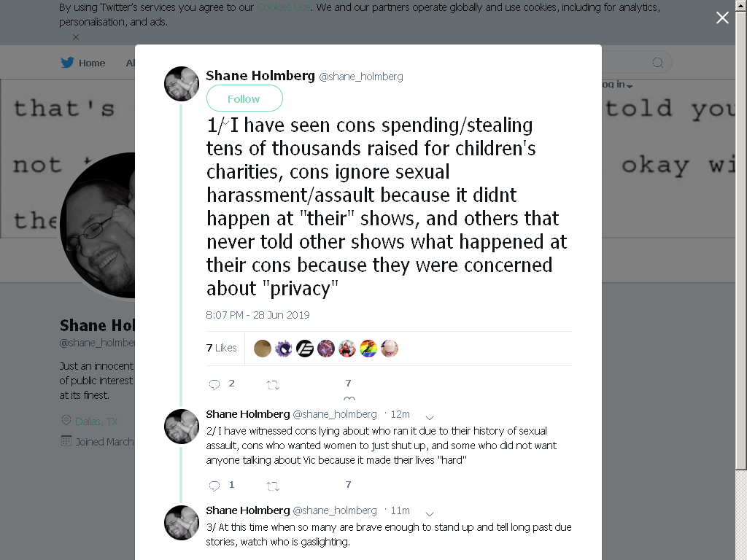The height and width of the screenshot is (560, 747).
Task: Close the tweet overlay with large X
Action: pos(722,17)
